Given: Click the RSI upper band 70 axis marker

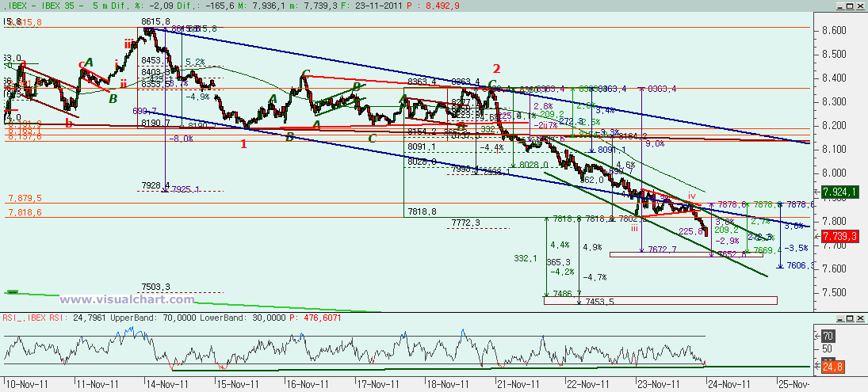Looking at the screenshot, I should 828,336.
